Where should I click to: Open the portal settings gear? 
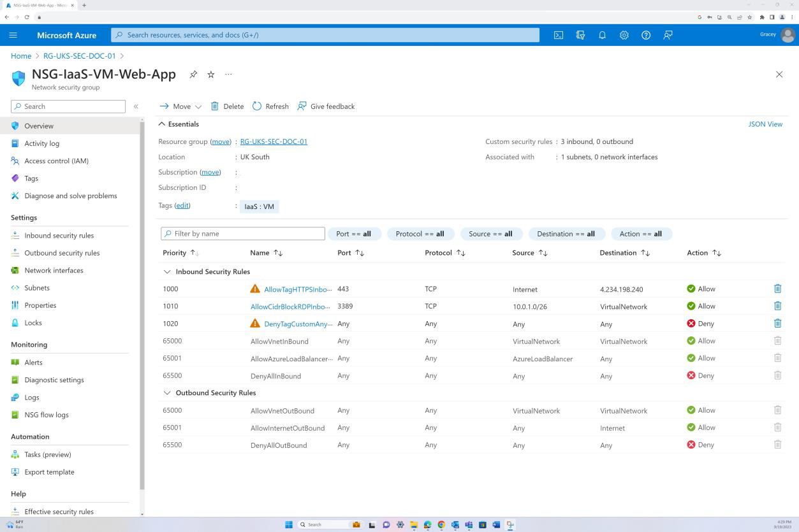[x=624, y=35]
